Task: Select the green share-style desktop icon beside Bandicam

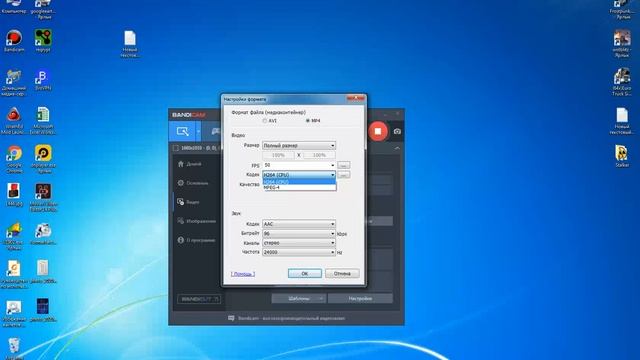Action: click(x=43, y=41)
